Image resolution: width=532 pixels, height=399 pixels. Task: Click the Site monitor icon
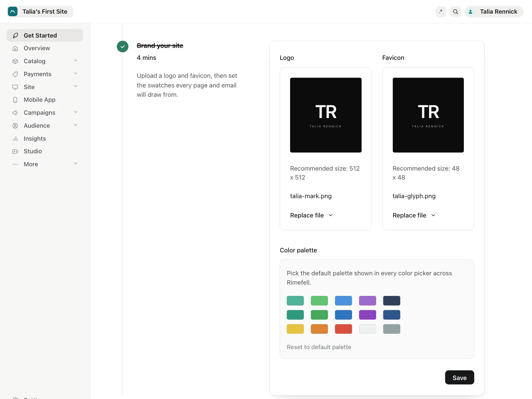[x=15, y=87]
